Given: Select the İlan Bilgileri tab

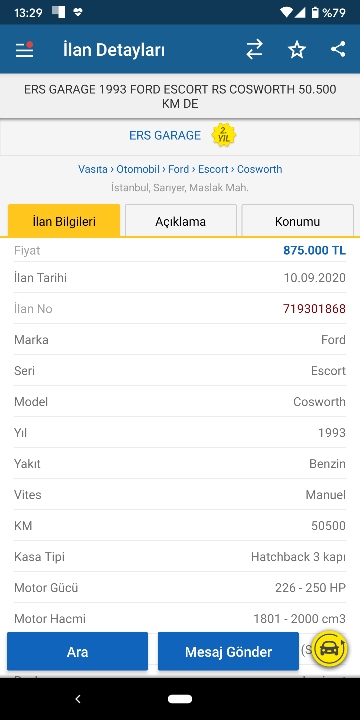Looking at the screenshot, I should pos(64,221).
